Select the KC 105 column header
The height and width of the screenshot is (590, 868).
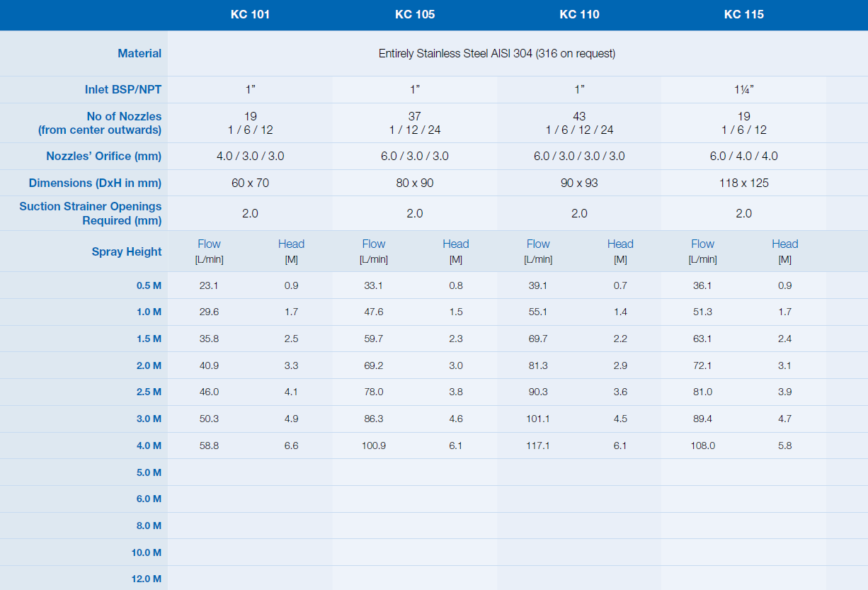click(415, 14)
